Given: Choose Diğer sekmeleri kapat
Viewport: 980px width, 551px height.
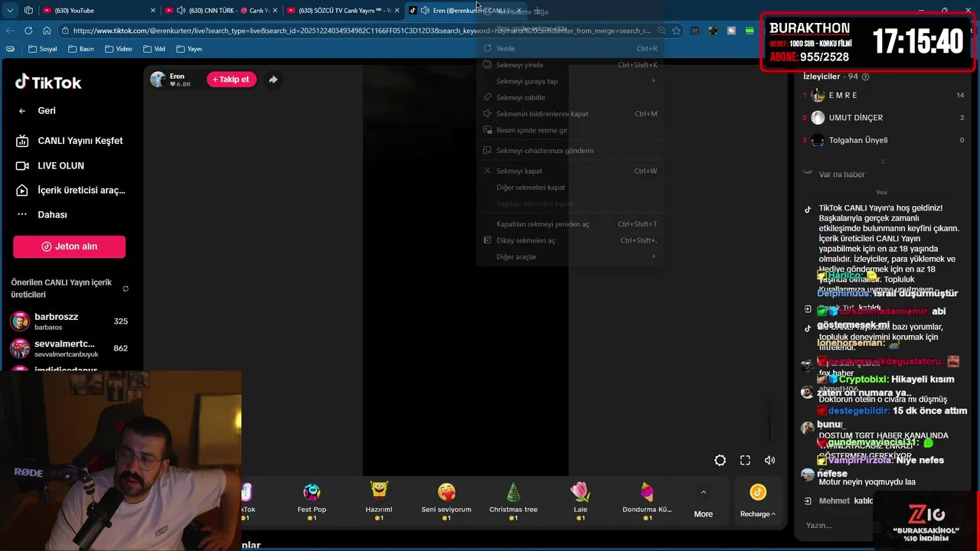Looking at the screenshot, I should point(570,187).
